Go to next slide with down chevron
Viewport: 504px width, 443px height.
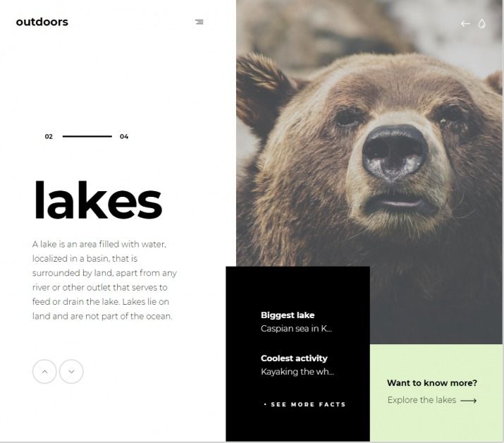click(x=71, y=372)
